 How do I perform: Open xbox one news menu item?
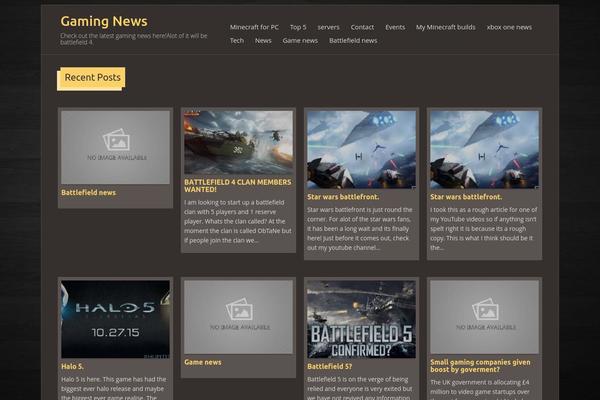[509, 27]
